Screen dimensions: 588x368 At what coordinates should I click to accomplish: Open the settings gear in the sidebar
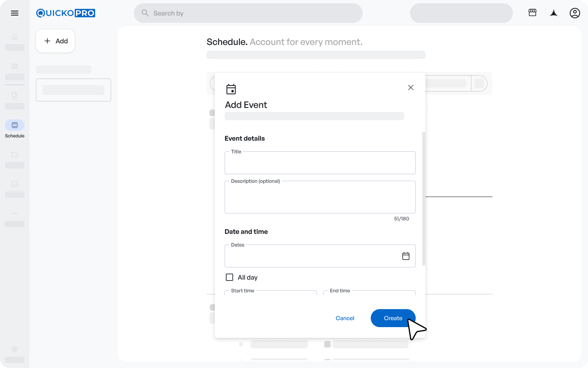pyautogui.click(x=15, y=349)
